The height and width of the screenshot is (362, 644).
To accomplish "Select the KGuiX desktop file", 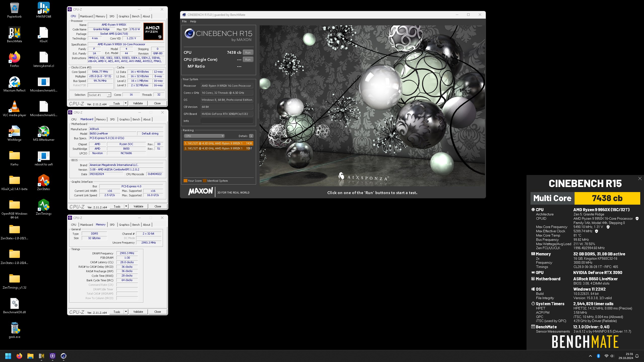I will pos(44,35).
